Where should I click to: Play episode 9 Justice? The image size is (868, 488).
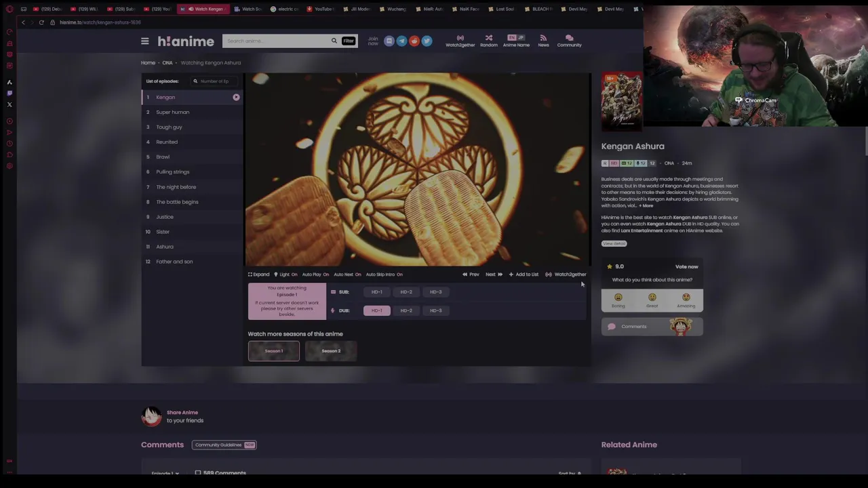point(191,217)
